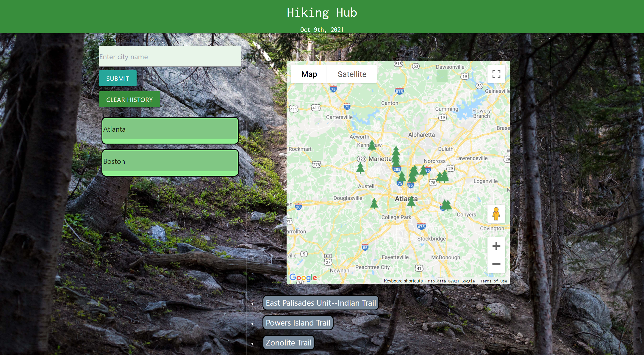Select the Powers Island Trail
The height and width of the screenshot is (355, 644).
pos(298,323)
